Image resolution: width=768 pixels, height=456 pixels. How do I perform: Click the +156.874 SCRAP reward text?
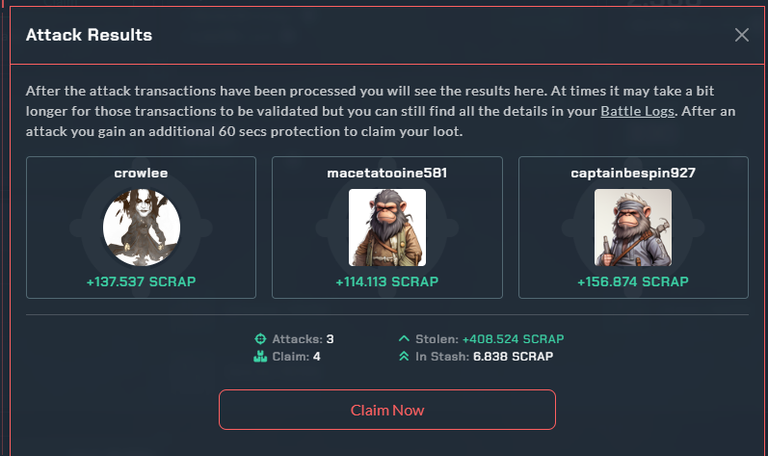tap(633, 282)
